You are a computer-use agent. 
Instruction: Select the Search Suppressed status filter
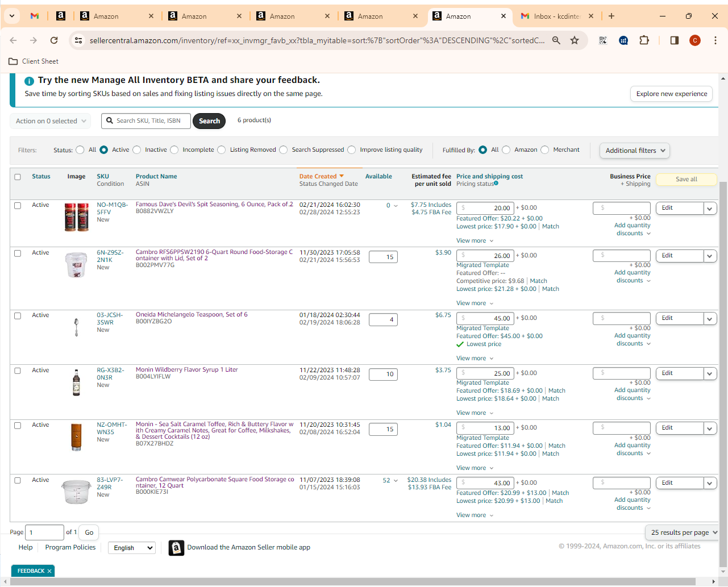click(284, 150)
